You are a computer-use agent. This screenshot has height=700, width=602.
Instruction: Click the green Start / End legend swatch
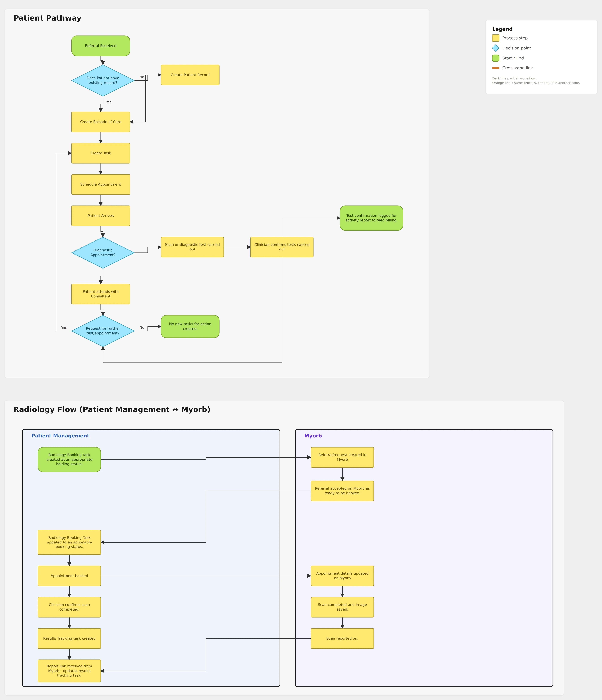tap(495, 58)
